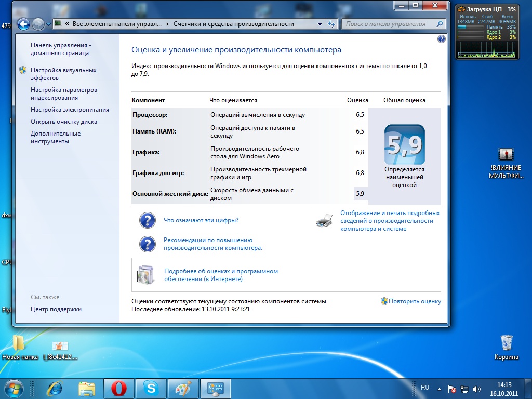Open the Windows Start button
This screenshot has width=532, height=399.
click(14, 388)
